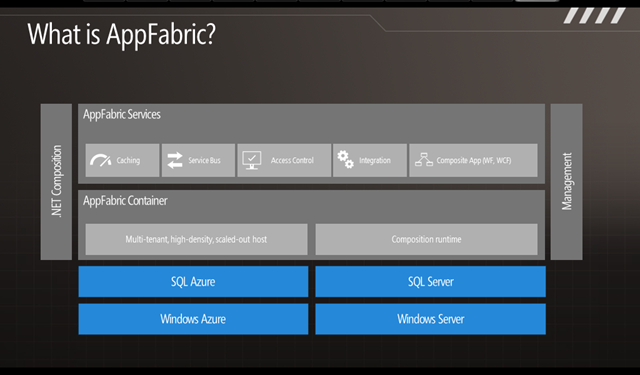This screenshot has height=375, width=640.
Task: Click the Management vertical bar
Action: (567, 182)
